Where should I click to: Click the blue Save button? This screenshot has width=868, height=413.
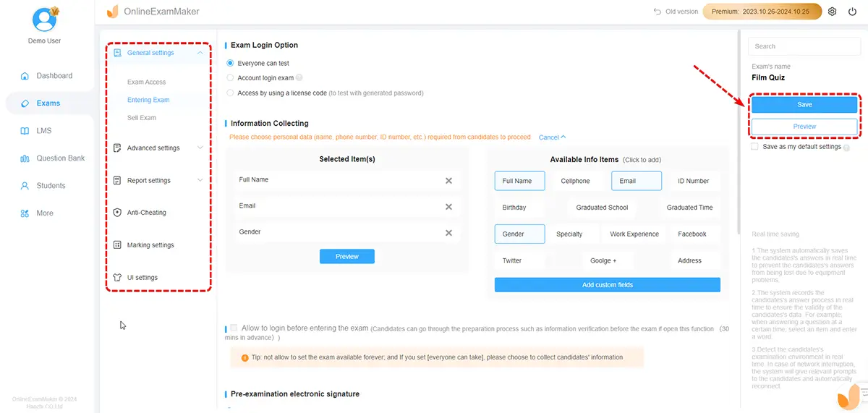(x=804, y=105)
